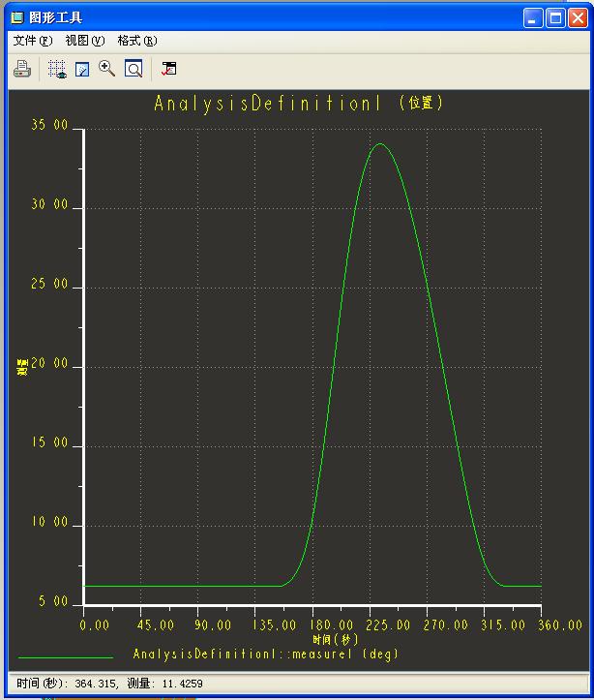Open the 格式(R) menu
The image size is (594, 700).
(x=137, y=41)
